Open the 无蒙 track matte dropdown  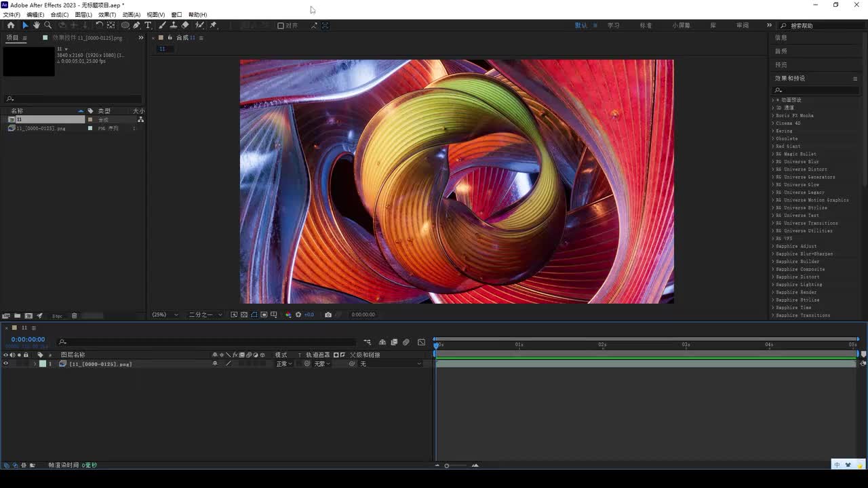[322, 364]
